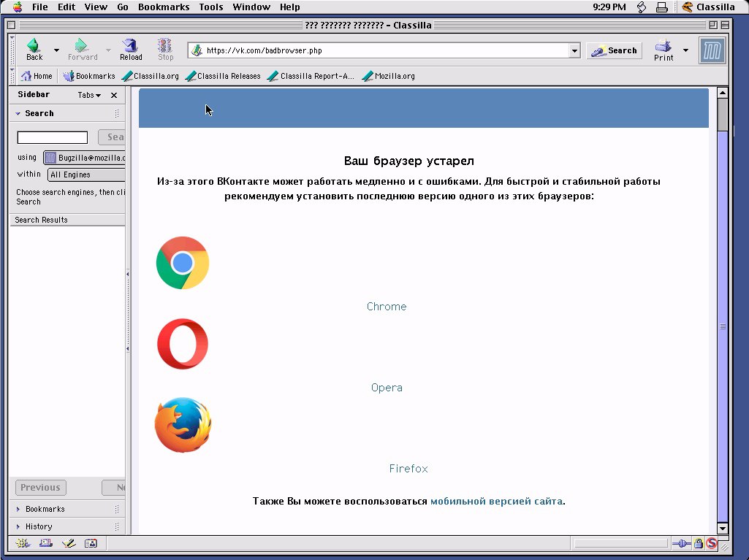Reload the current page
Viewport: 749px width, 560px height.
[x=131, y=50]
